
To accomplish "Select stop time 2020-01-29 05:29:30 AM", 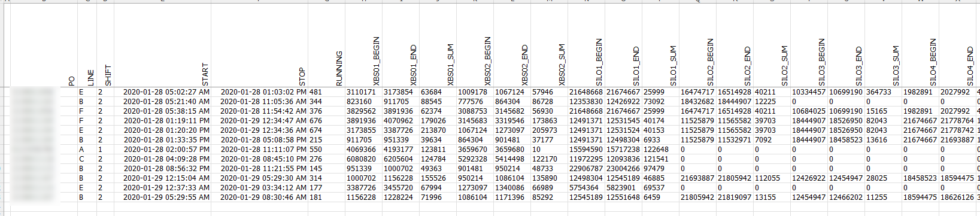I will point(260,178).
